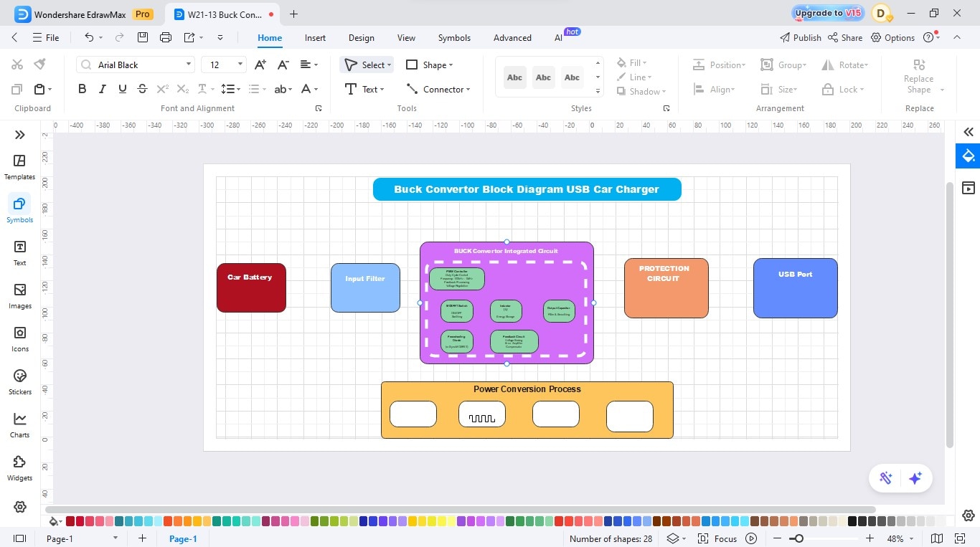
Task: Select the USB Port block on canvas
Action: coord(795,288)
